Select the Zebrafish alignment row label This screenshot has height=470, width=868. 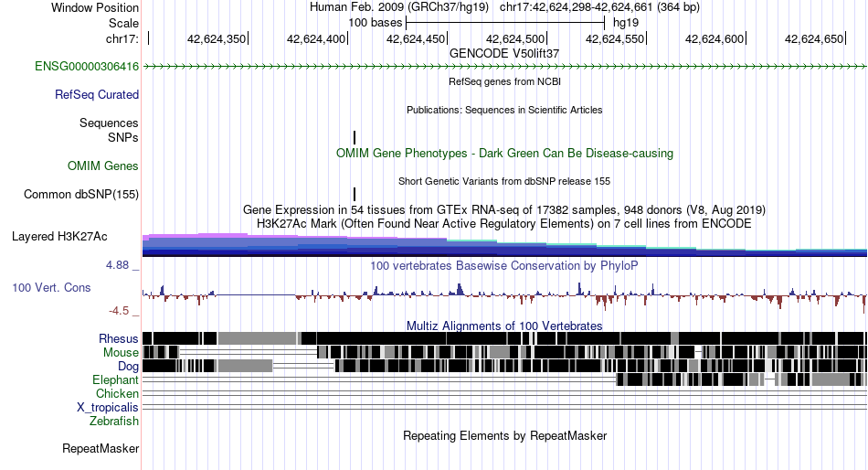(x=114, y=422)
